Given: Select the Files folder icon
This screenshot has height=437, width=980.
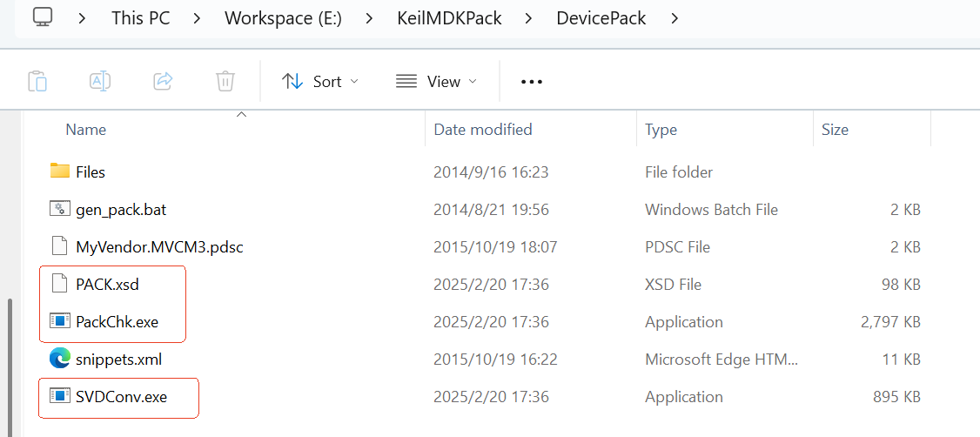Looking at the screenshot, I should 59,171.
